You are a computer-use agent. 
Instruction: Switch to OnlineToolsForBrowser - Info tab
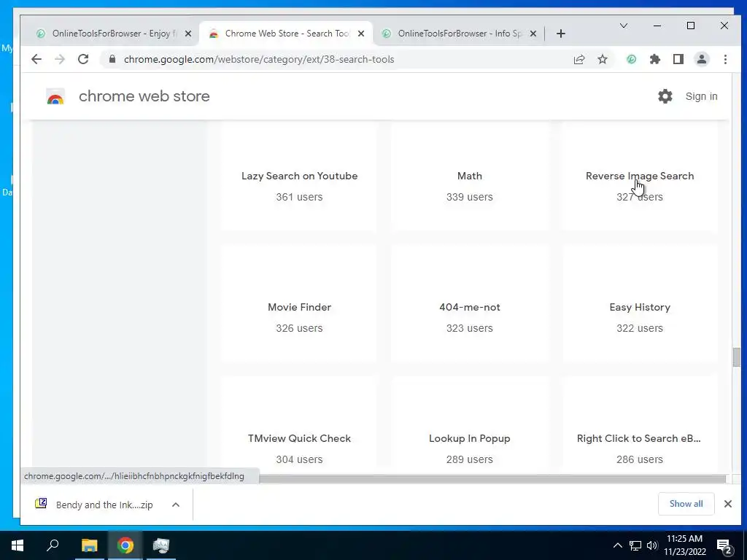tap(460, 34)
